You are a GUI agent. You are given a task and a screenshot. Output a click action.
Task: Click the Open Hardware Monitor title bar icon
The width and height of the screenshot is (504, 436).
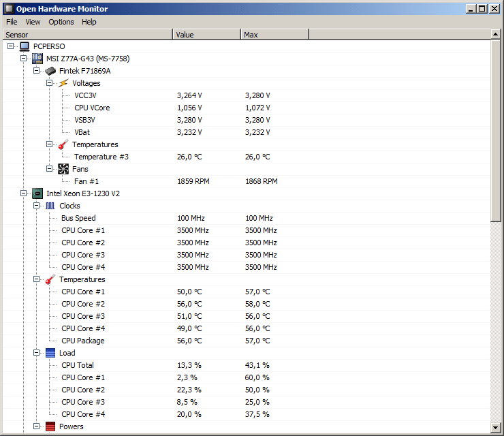[x=9, y=9]
